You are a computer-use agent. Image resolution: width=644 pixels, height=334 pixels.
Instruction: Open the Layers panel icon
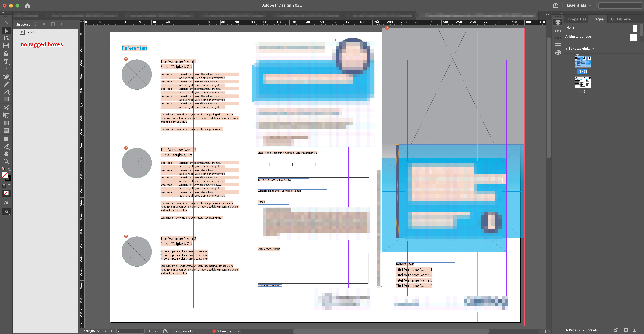pyautogui.click(x=558, y=22)
